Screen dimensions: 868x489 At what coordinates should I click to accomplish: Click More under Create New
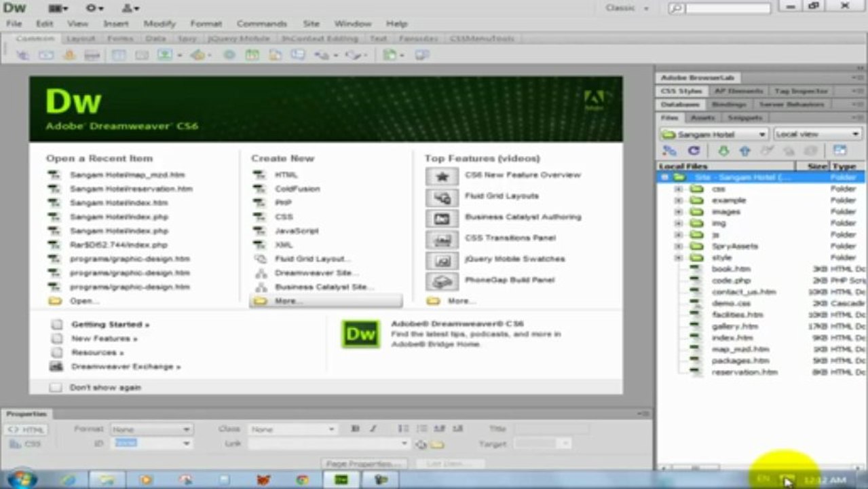[326, 301]
